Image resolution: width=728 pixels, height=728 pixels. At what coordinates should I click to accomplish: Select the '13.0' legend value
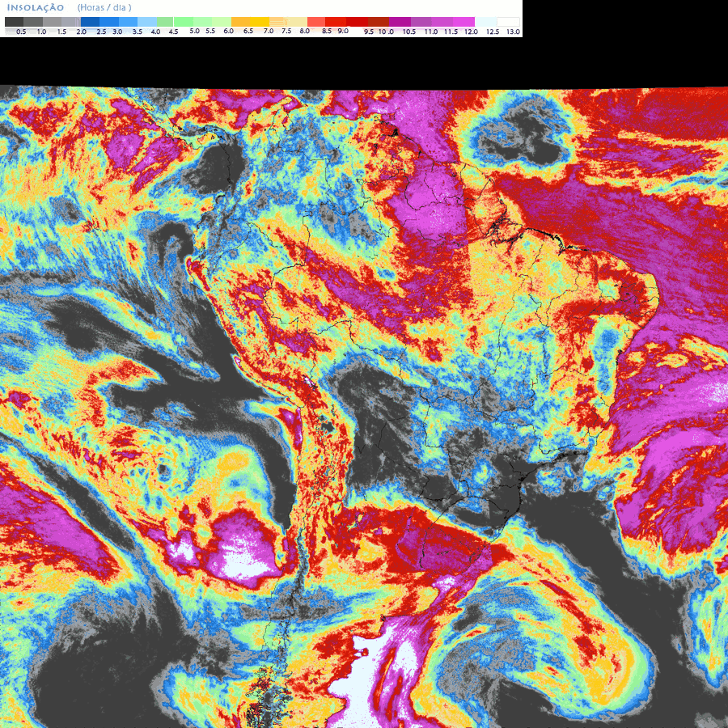(513, 32)
